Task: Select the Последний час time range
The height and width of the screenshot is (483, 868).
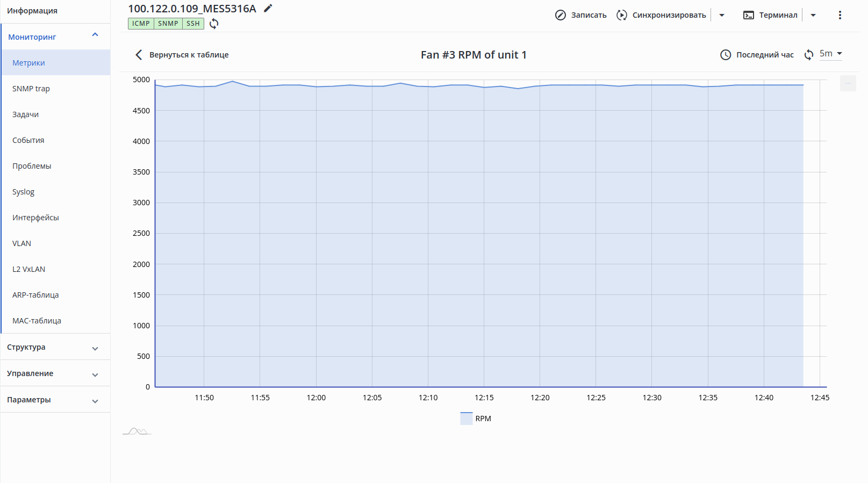Action: (764, 55)
